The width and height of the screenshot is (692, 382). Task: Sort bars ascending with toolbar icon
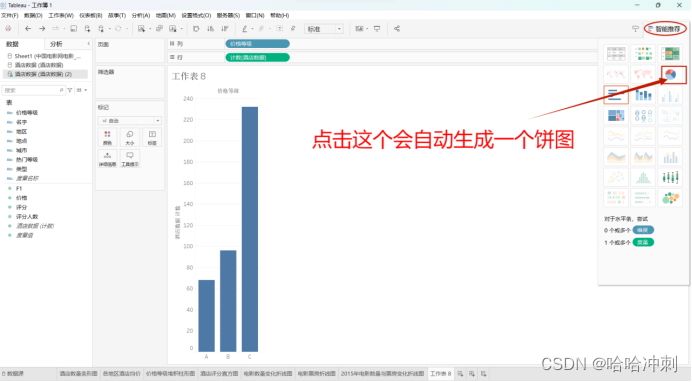click(211, 29)
